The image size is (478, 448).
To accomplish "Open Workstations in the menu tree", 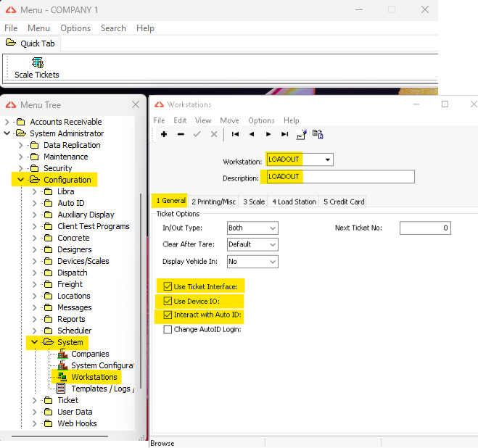I will point(94,377).
